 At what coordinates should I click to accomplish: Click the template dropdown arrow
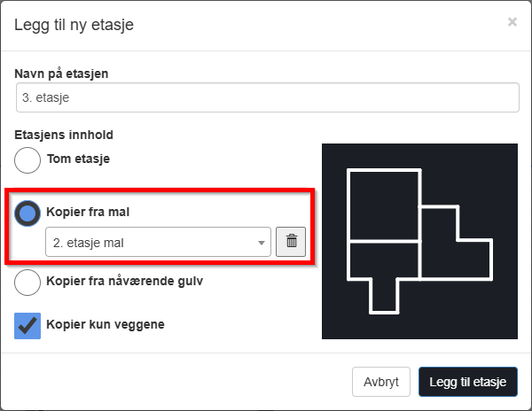(262, 242)
